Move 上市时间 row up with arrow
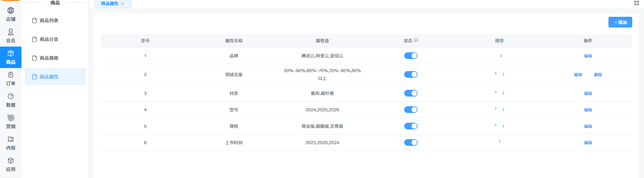The width and height of the screenshot is (644, 178). tap(499, 142)
